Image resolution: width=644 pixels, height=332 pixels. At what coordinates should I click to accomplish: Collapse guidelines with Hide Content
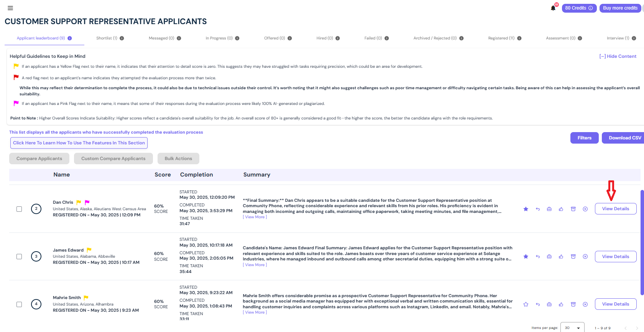click(x=618, y=56)
